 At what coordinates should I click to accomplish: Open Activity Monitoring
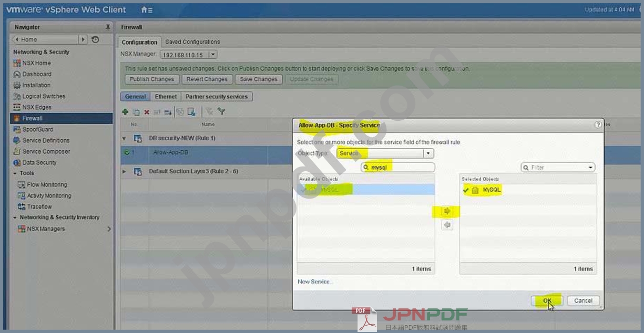49,196
